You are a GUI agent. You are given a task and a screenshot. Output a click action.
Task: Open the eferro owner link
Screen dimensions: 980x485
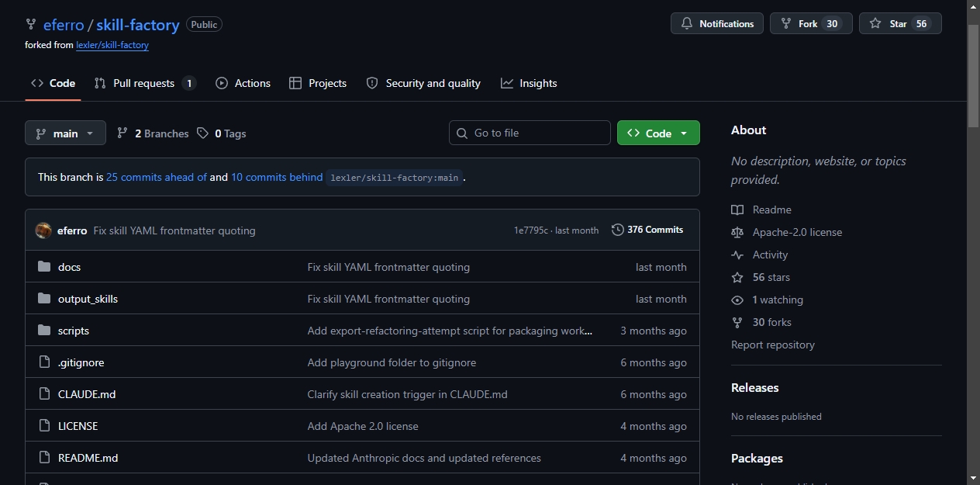[x=64, y=25]
